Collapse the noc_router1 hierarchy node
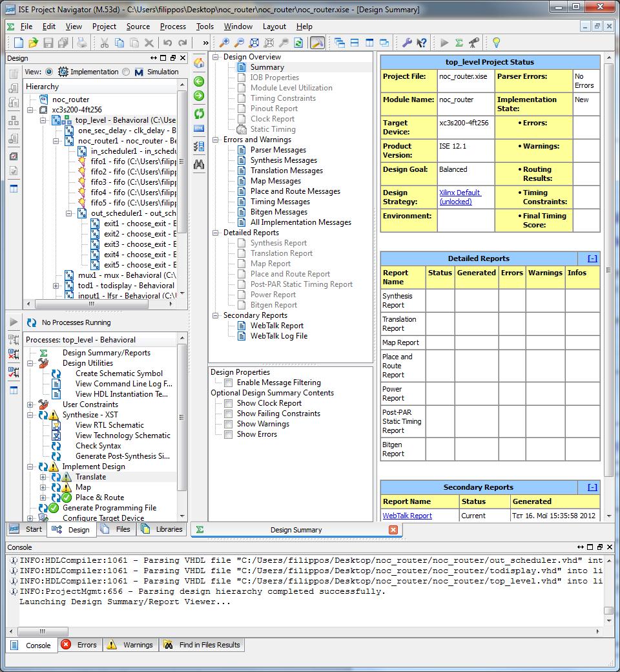Viewport: 620px width, 672px height. (x=56, y=141)
